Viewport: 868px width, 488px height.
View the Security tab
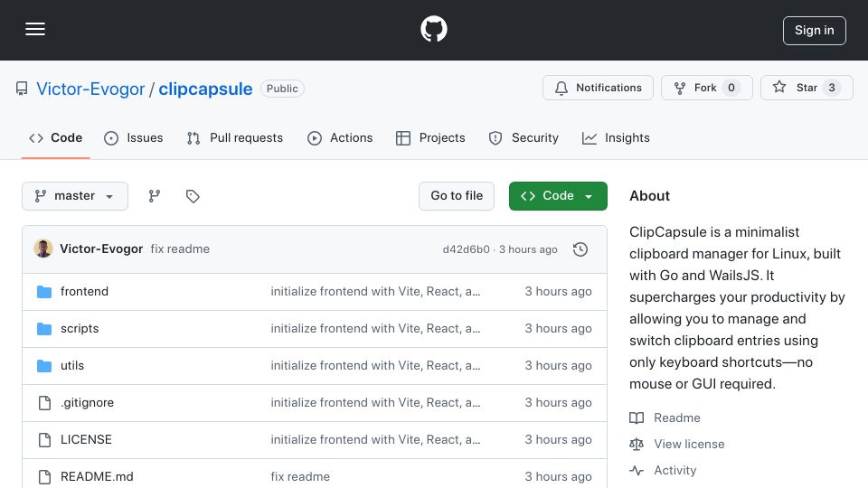524,137
